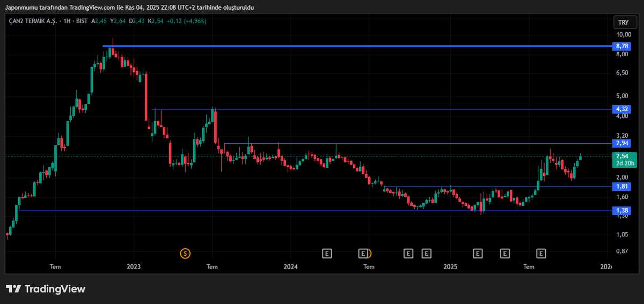Select the 2,94 price line label

point(623,144)
